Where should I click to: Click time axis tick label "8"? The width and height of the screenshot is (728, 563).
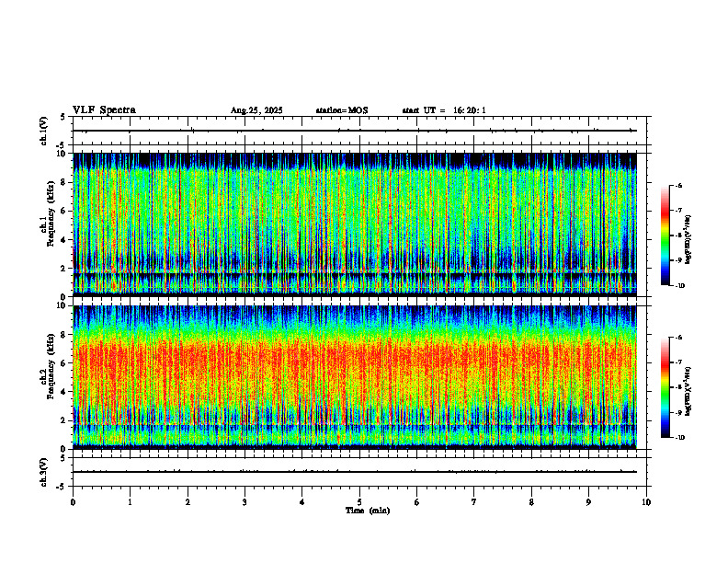pos(531,502)
